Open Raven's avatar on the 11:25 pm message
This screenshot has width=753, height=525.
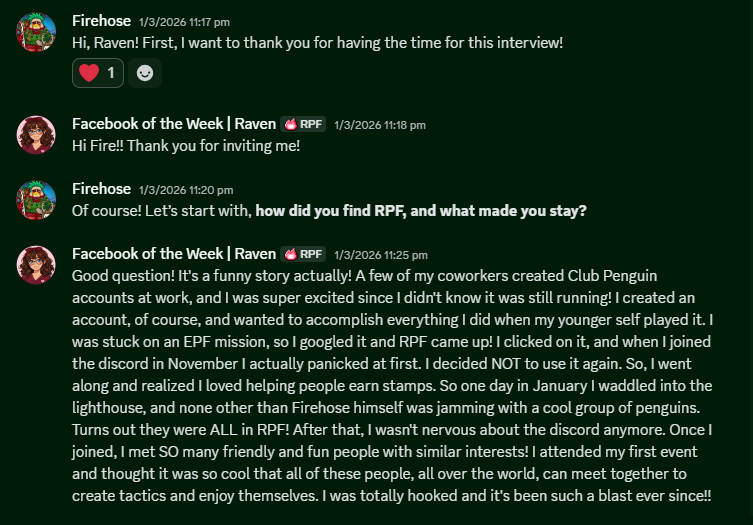[35, 265]
